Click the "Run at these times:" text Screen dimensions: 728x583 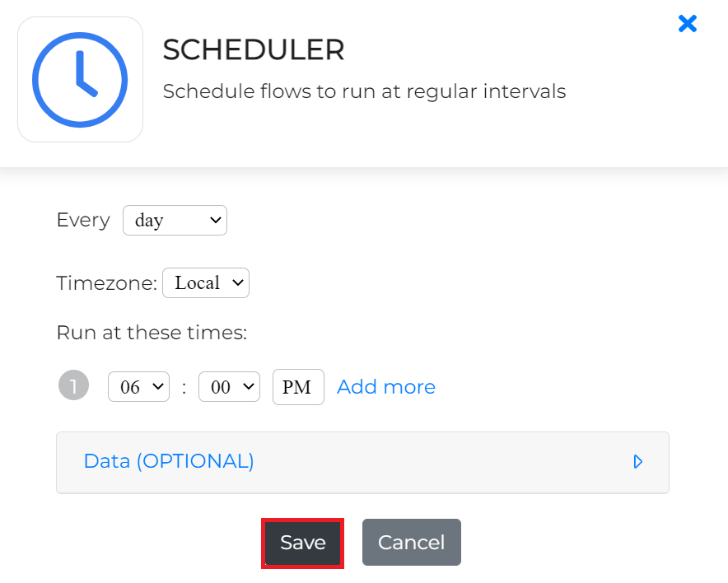pos(152,333)
